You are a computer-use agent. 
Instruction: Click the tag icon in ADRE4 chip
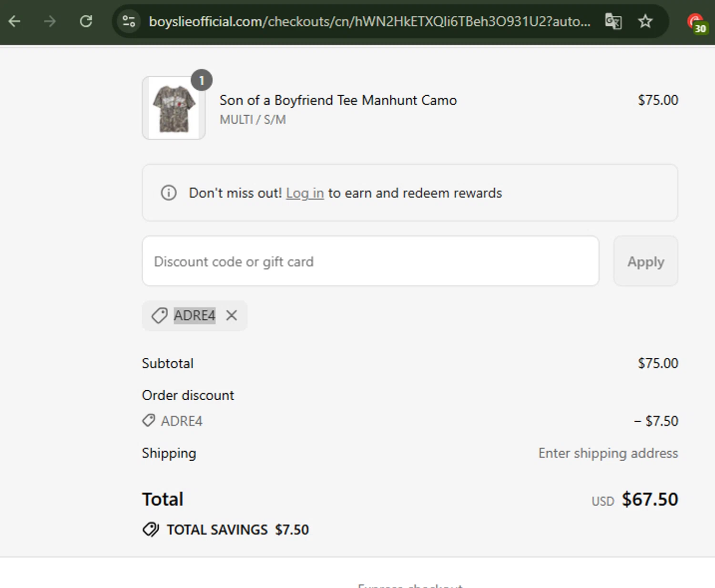point(159,315)
